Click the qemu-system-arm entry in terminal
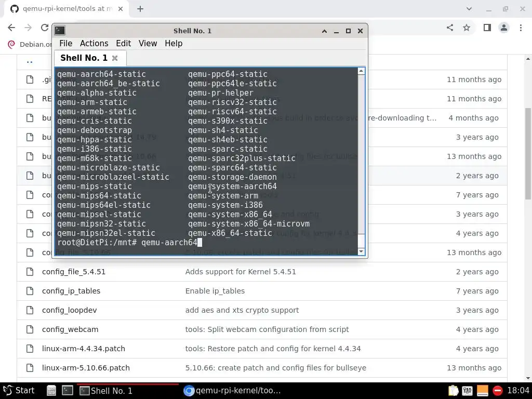532x399 pixels. (x=223, y=196)
